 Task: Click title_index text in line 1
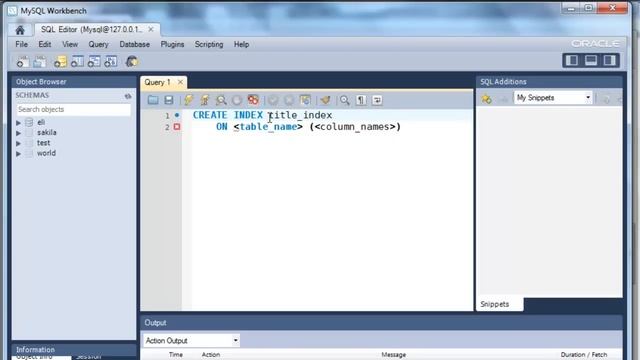300,115
